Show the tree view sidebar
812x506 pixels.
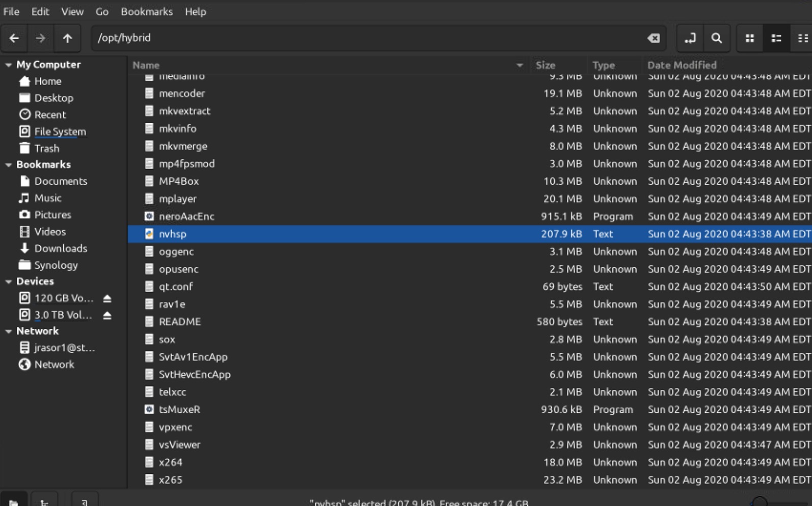44,501
